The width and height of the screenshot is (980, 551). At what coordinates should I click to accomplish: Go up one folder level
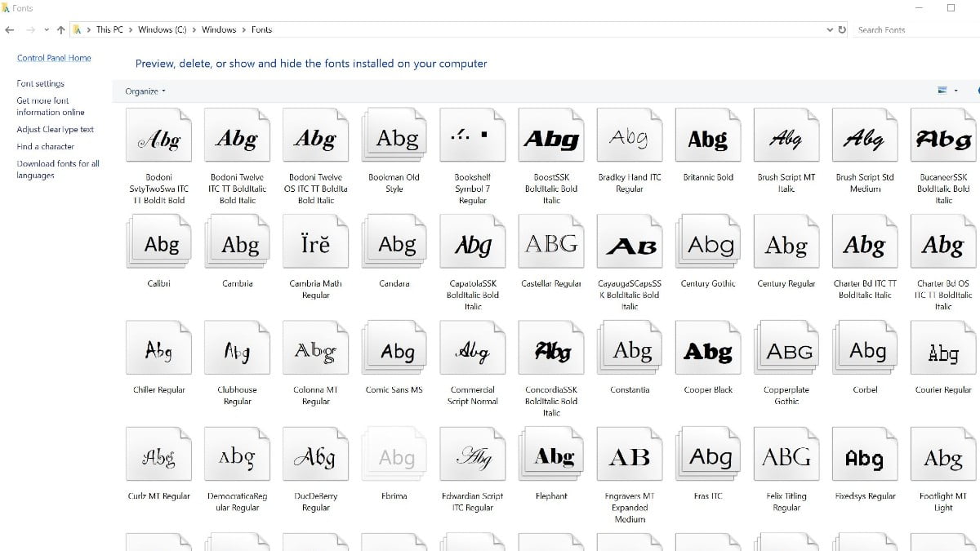(60, 29)
